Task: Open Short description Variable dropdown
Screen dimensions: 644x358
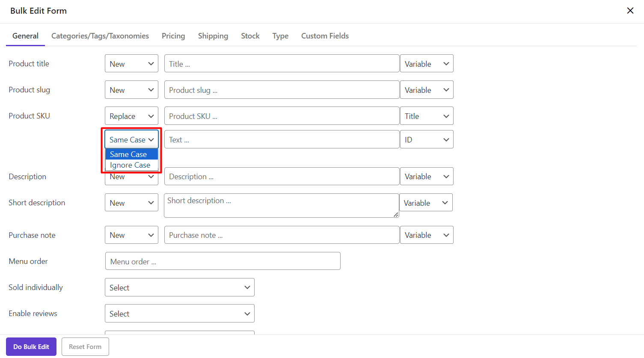Action: [426, 203]
